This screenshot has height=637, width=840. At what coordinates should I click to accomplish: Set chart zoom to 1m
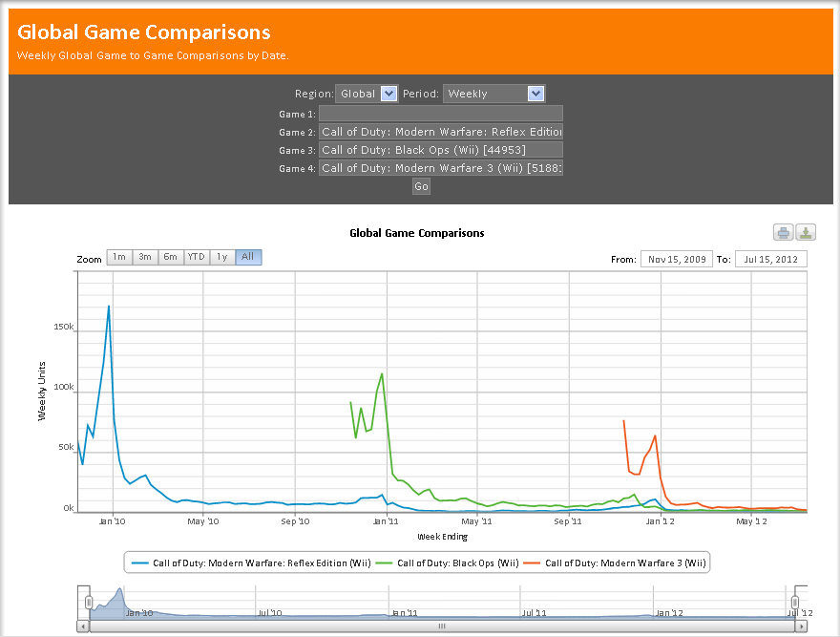pos(119,257)
